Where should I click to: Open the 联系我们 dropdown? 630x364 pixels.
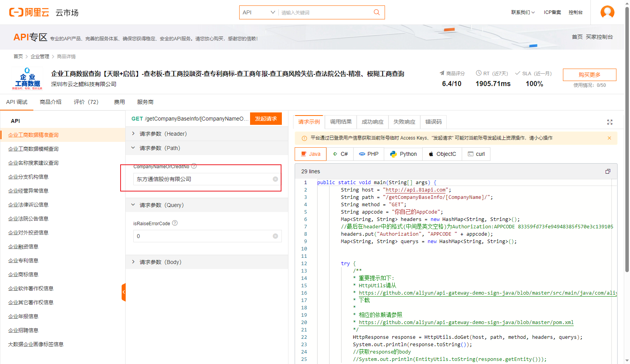(523, 12)
